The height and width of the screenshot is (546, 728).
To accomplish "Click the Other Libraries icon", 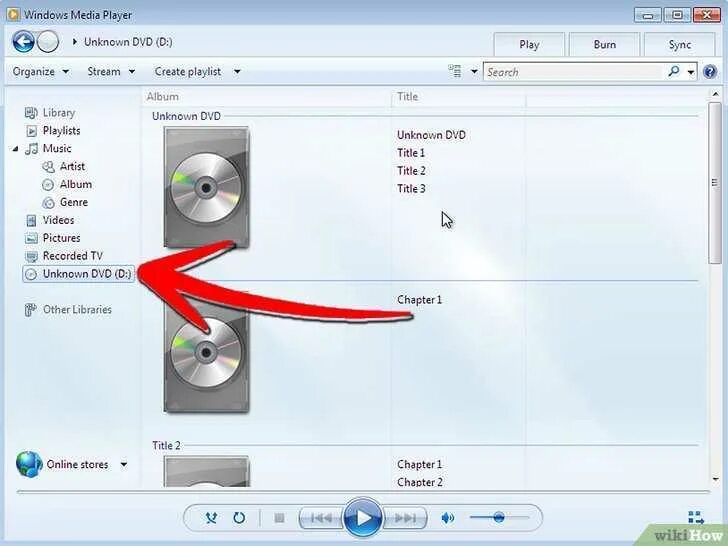I will (31, 310).
